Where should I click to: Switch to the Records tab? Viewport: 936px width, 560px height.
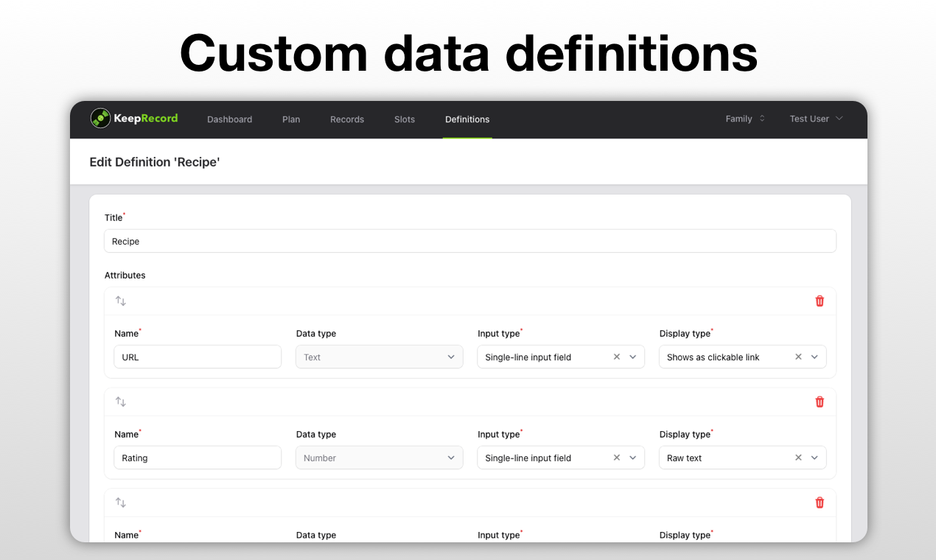(347, 119)
